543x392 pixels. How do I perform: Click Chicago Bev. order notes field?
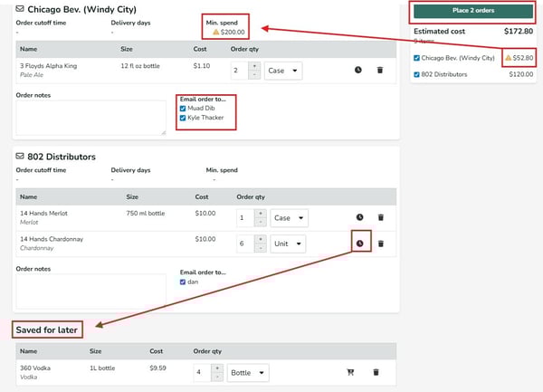click(x=91, y=118)
